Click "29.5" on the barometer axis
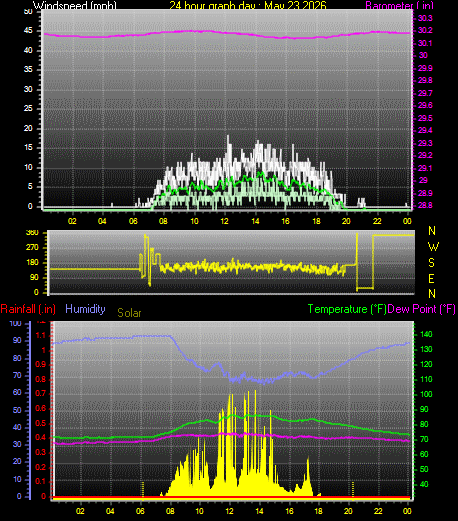The width and height of the screenshot is (458, 521). 425,118
